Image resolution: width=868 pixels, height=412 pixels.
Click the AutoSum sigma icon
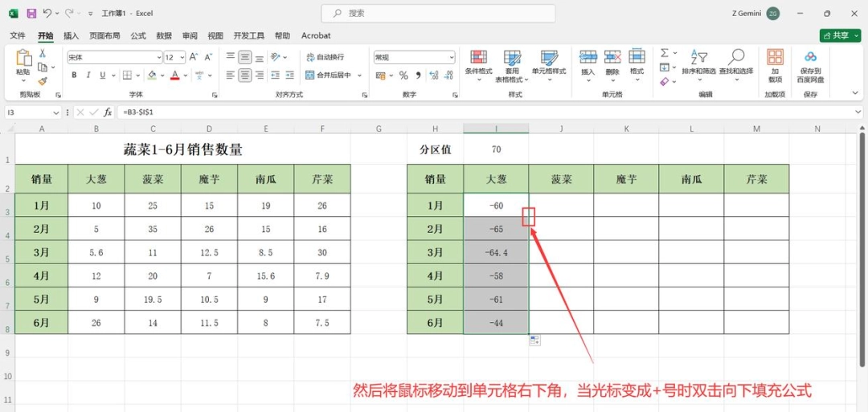click(x=665, y=53)
